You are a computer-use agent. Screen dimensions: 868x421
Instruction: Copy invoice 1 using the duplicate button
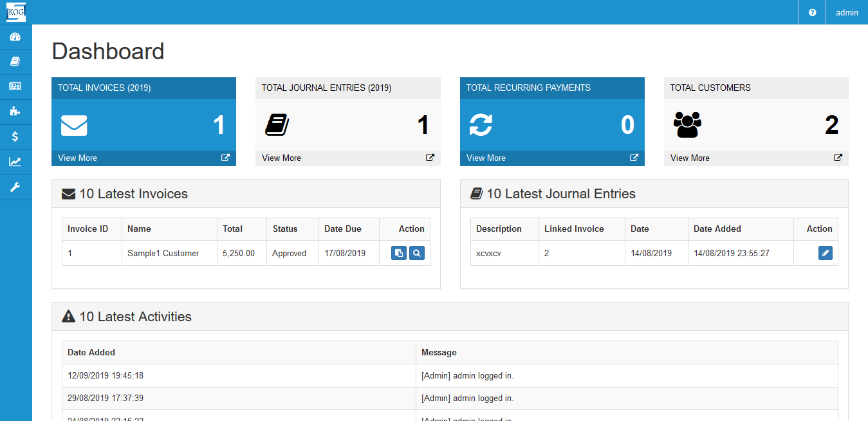399,254
